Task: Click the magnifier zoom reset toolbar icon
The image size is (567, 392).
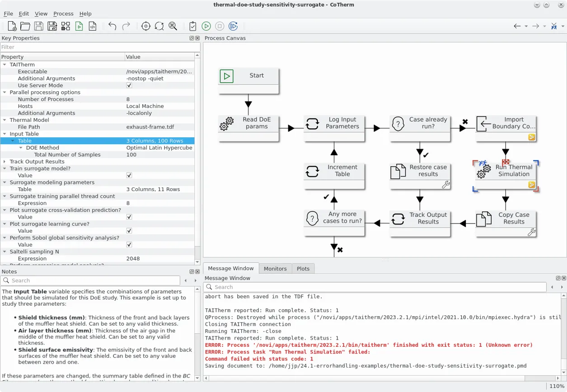Action: click(x=173, y=26)
